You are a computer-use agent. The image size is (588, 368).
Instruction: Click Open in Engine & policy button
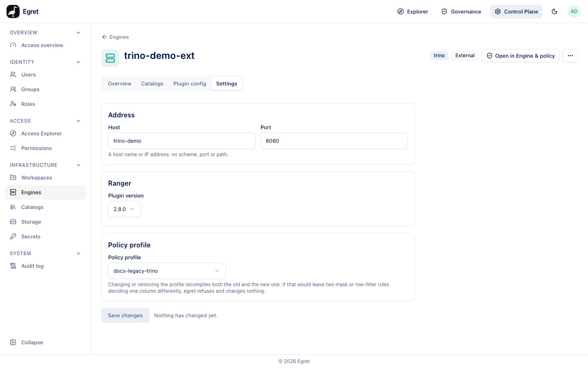tap(521, 56)
